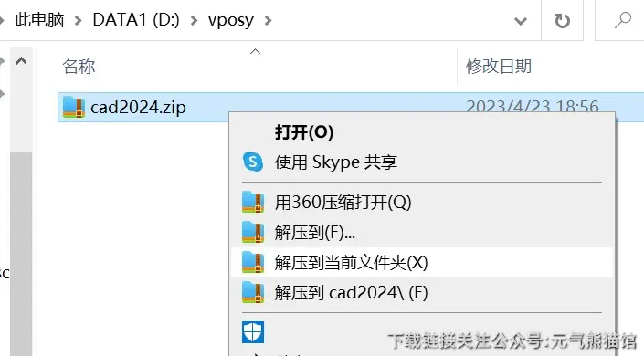Open the address bar history dropdown
Screen dimensions: 644x356
pyautogui.click(x=521, y=20)
